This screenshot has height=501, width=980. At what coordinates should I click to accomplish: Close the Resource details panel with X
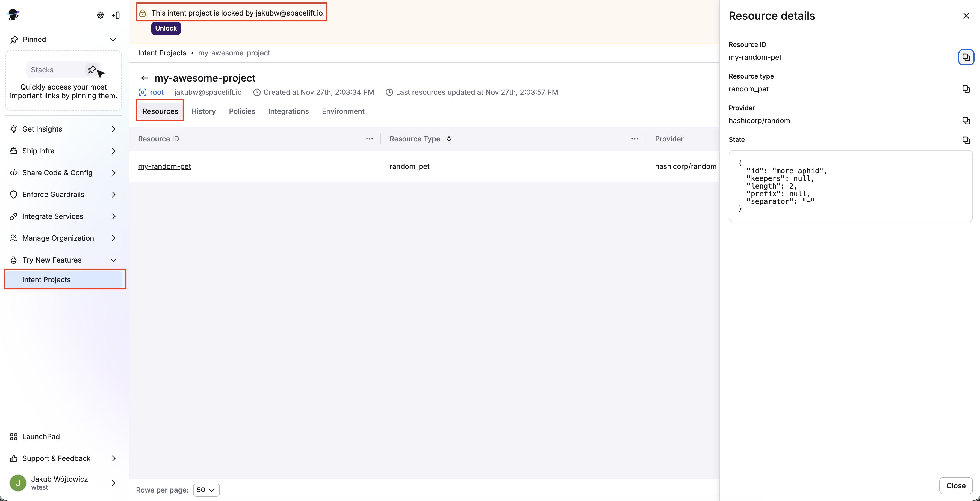[x=966, y=16]
